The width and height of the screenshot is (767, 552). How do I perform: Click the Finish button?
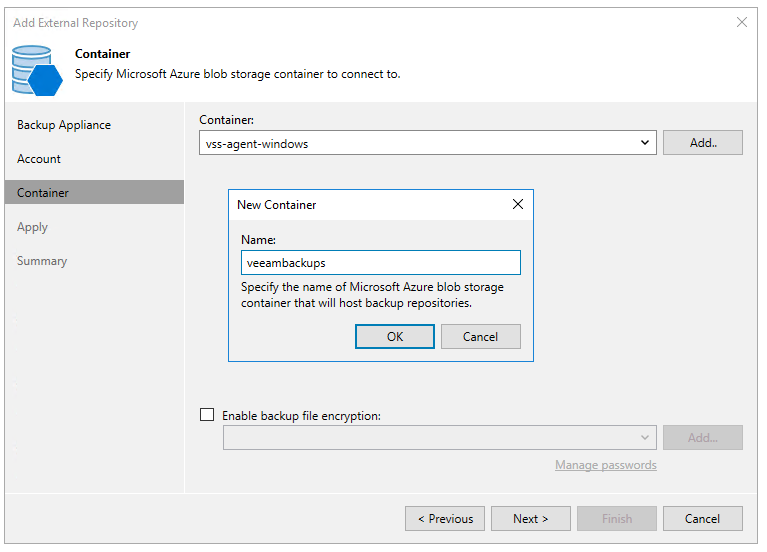tap(617, 518)
